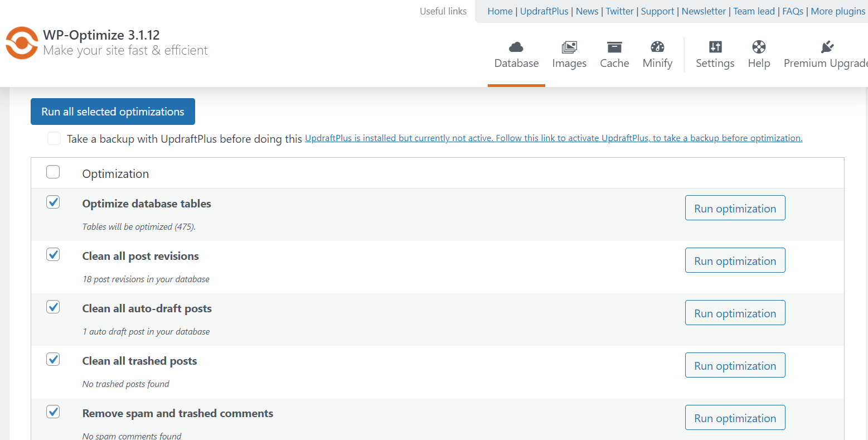
Task: Click the Help lifebuoy icon
Action: [759, 47]
